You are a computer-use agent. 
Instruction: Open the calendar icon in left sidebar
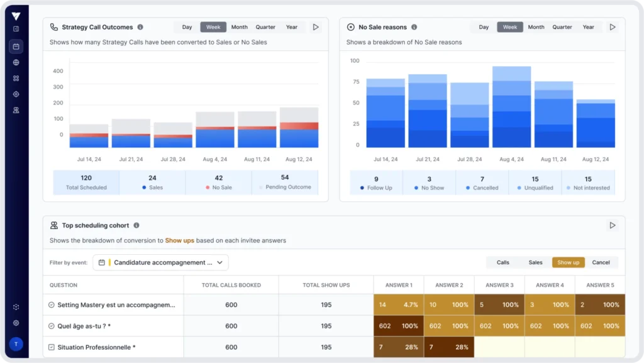(16, 47)
